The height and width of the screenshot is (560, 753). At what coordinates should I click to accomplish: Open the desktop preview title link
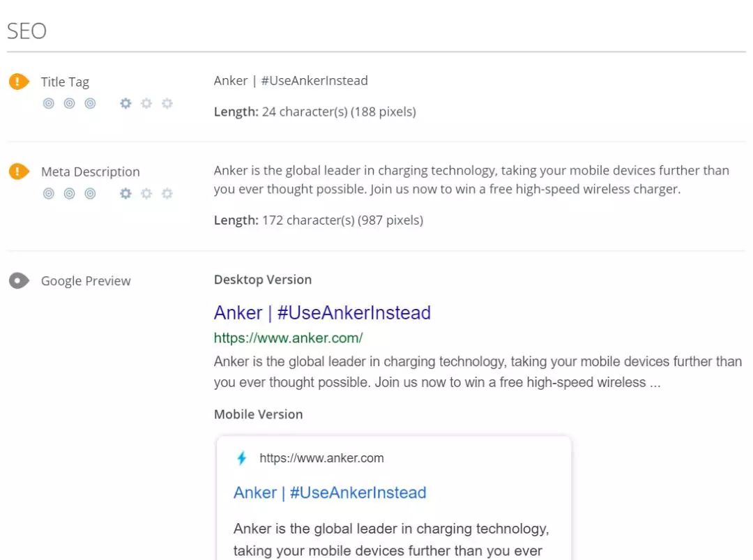point(322,312)
